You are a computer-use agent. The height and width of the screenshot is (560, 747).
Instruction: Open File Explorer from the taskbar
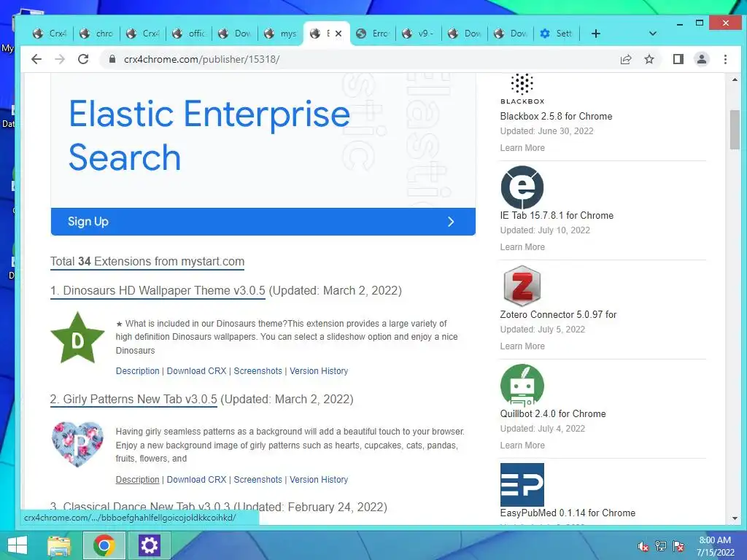point(59,545)
